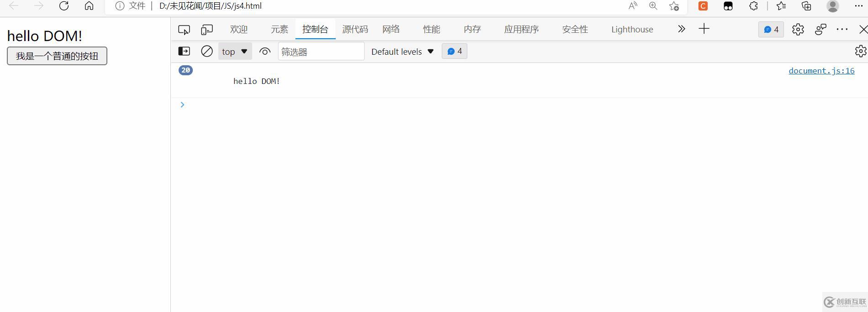
Task: Open the extensions puzzle icon
Action: pos(753,6)
